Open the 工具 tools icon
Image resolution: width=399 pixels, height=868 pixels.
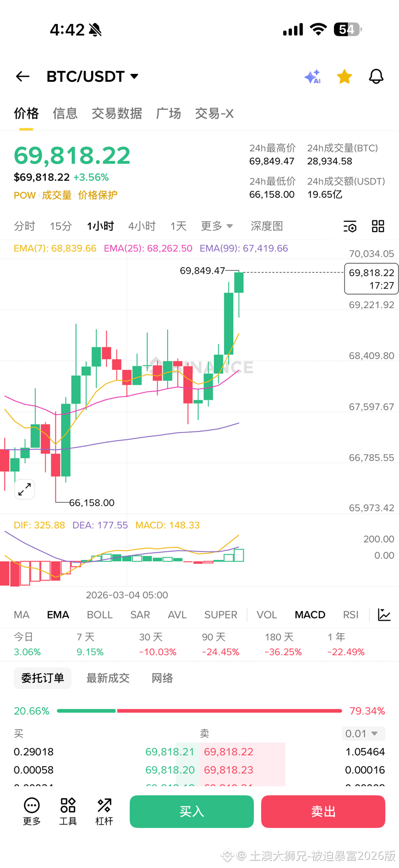tap(68, 812)
